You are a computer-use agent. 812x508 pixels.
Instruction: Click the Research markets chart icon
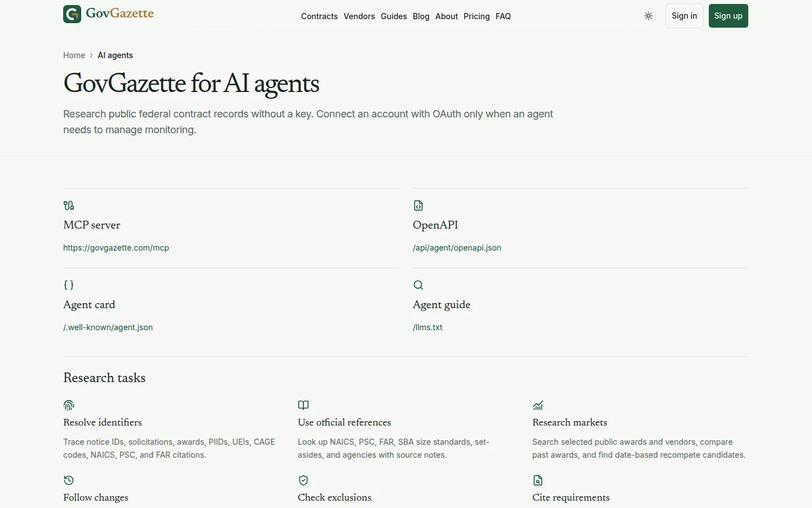point(538,405)
